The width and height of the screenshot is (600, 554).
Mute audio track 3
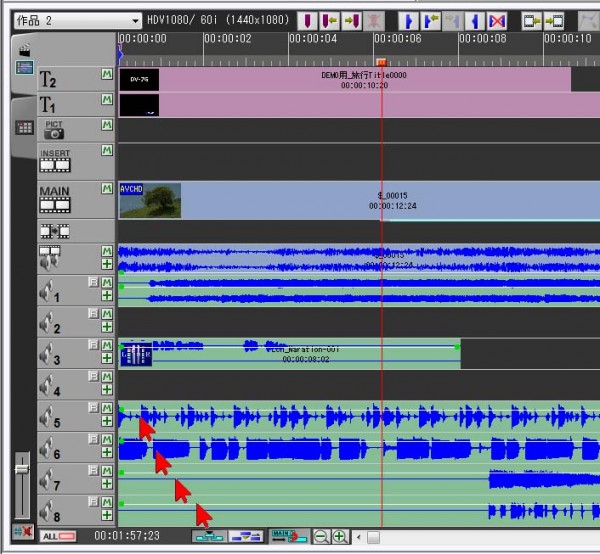(107, 345)
